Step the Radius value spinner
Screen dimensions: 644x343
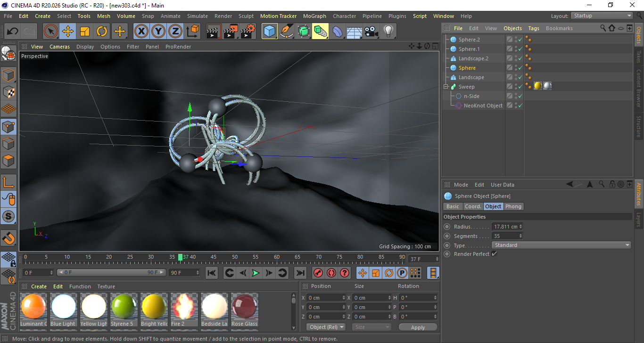click(x=520, y=227)
